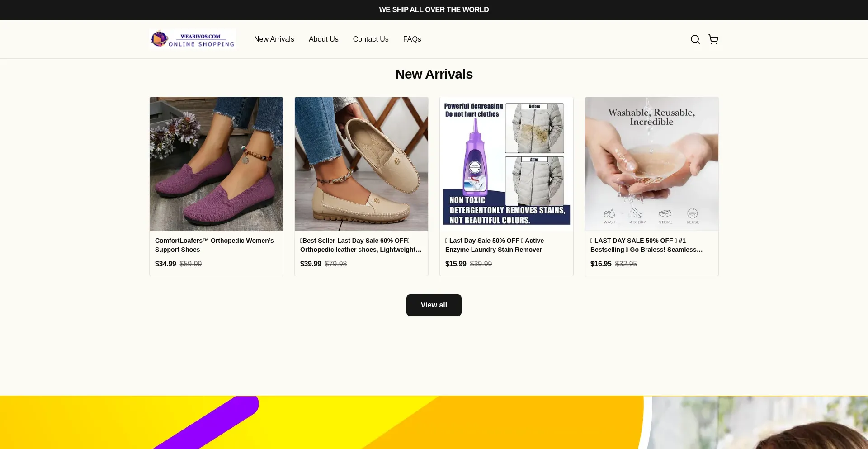Open the search icon
The width and height of the screenshot is (868, 449).
click(695, 39)
